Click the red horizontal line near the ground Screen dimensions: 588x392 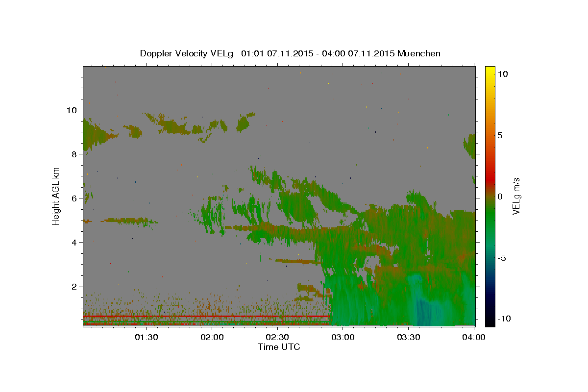click(x=206, y=317)
